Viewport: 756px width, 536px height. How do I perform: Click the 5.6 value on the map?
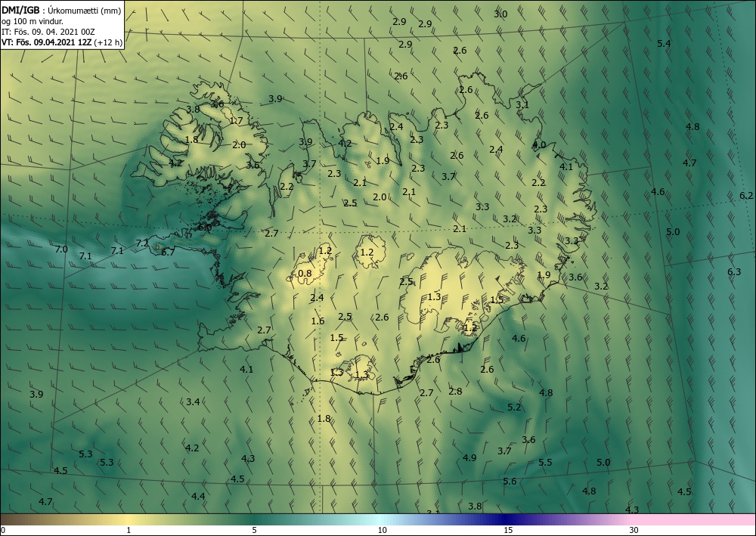(x=510, y=481)
